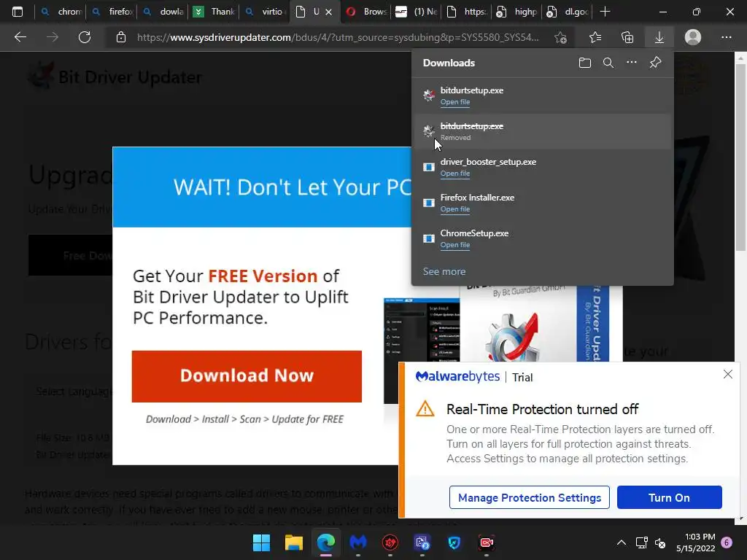
Task: Switch to the 'chrom' search tab
Action: (61, 12)
